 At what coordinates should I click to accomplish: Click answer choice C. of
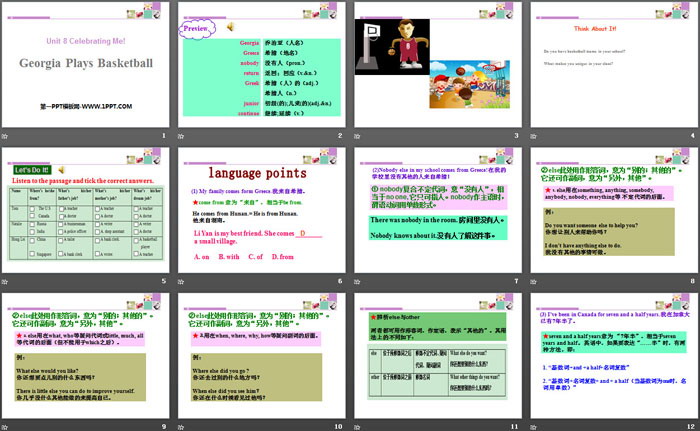[x=255, y=257]
